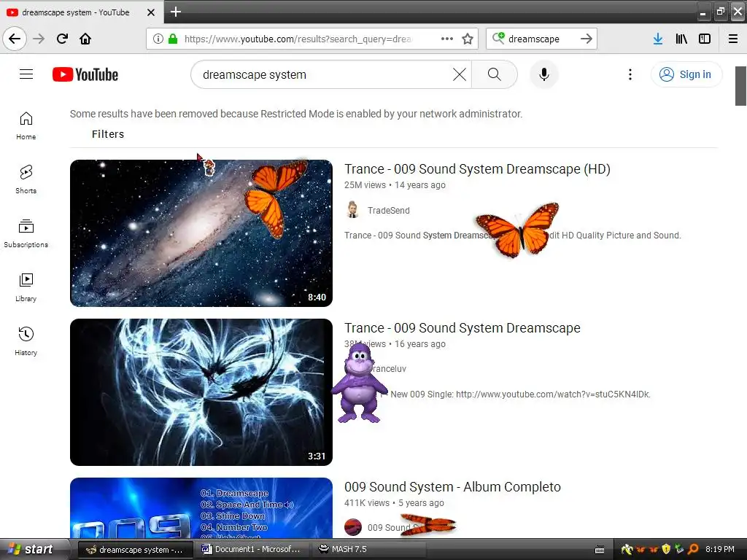Image resolution: width=747 pixels, height=560 pixels.
Task: Toggle the browser sidebar icon
Action: coord(705,39)
